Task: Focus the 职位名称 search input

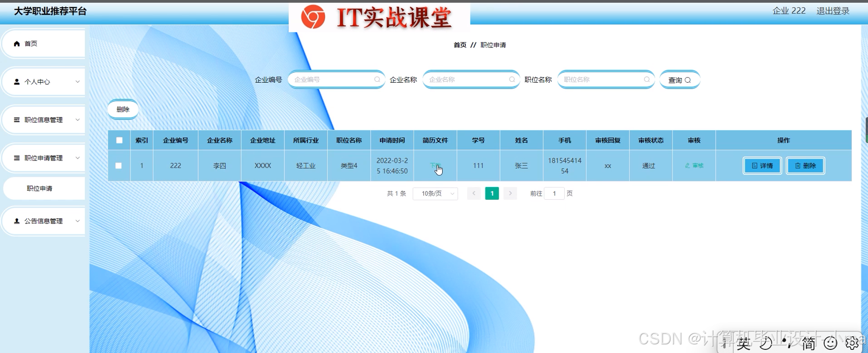Action: [x=605, y=80]
